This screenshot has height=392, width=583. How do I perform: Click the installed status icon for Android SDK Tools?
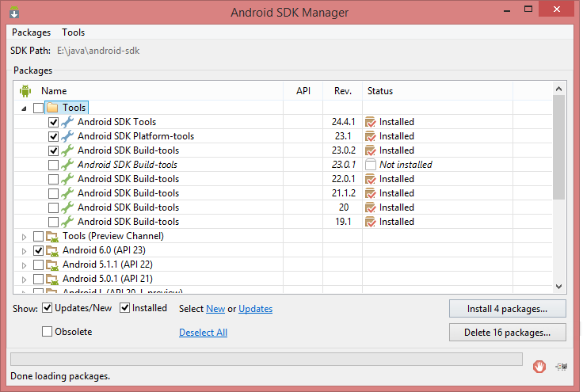371,122
